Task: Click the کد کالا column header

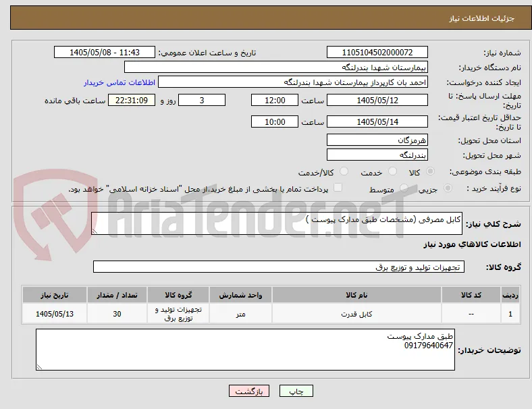Action: (x=471, y=295)
